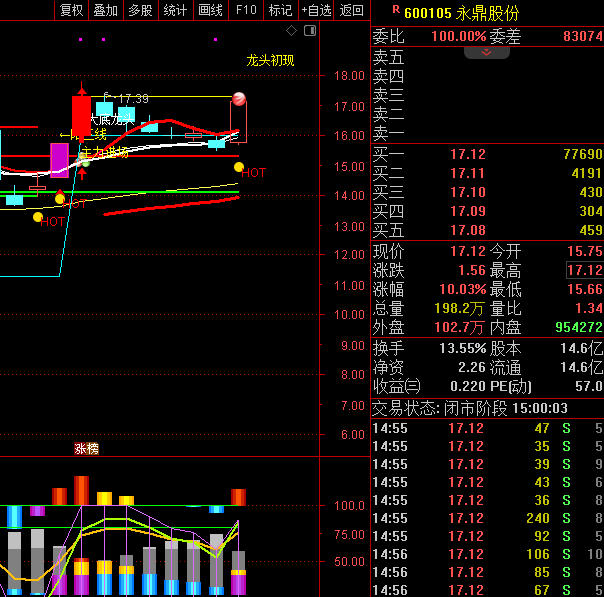Click the 龙头初现 signal label on the chart
604x597 pixels.
pyautogui.click(x=270, y=60)
